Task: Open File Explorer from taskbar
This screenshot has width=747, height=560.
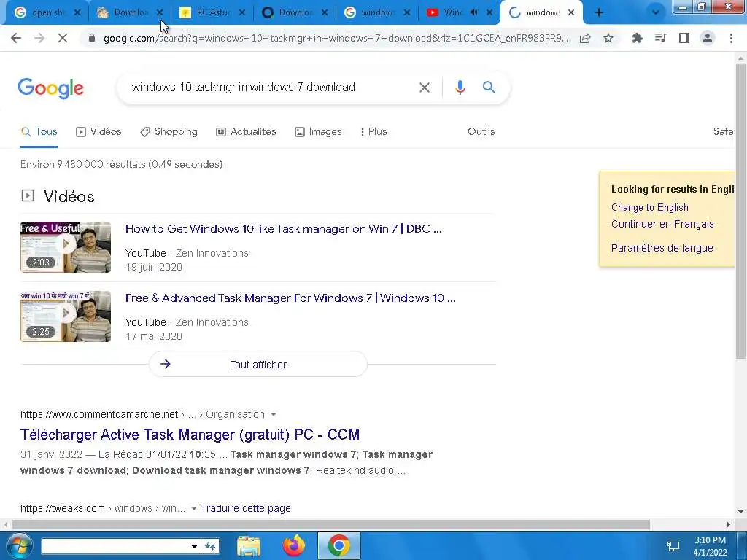Action: 249,545
